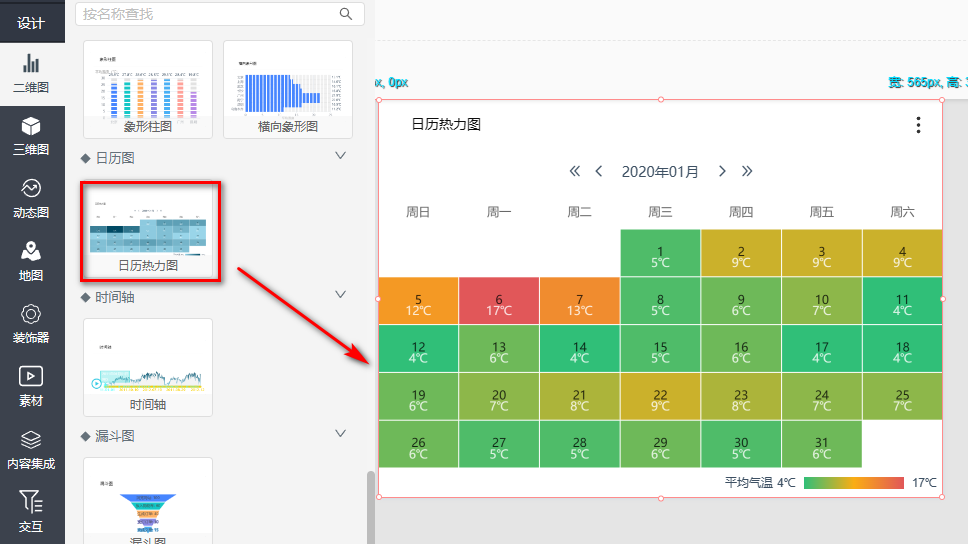Open the 内容集成 sidebar section

(x=31, y=449)
